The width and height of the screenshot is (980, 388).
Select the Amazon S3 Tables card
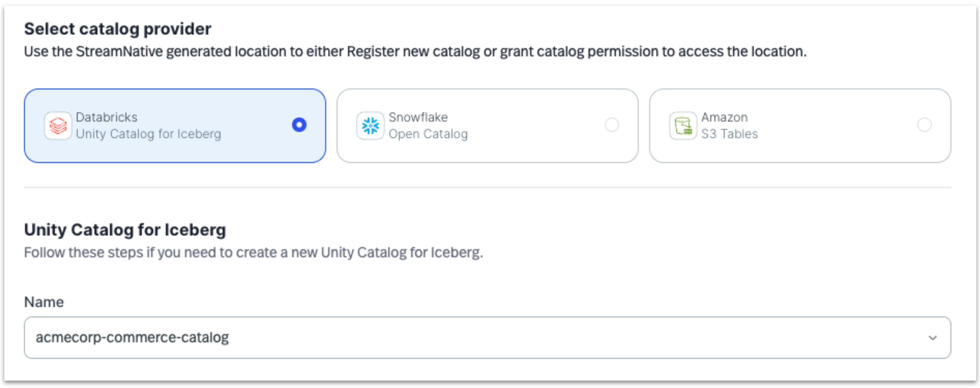pyautogui.click(x=801, y=125)
